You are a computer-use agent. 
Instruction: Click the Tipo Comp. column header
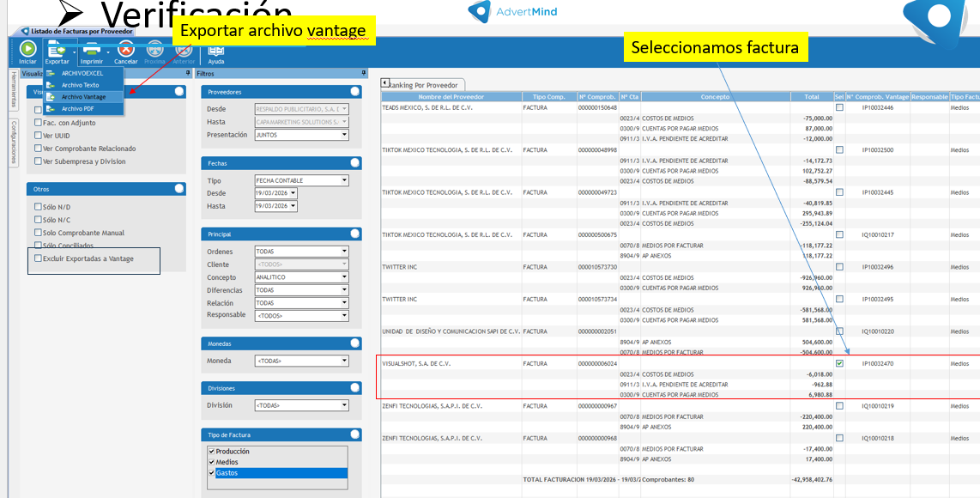(548, 97)
